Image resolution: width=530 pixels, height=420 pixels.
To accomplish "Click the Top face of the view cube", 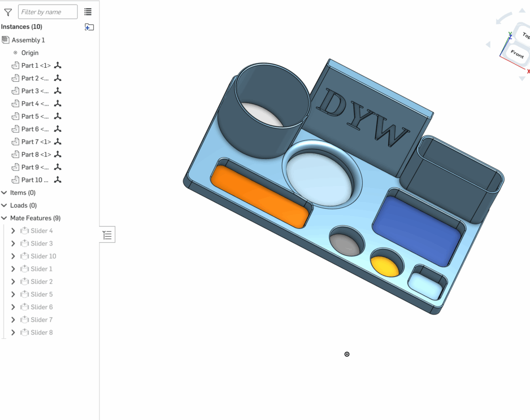I will coord(525,36).
